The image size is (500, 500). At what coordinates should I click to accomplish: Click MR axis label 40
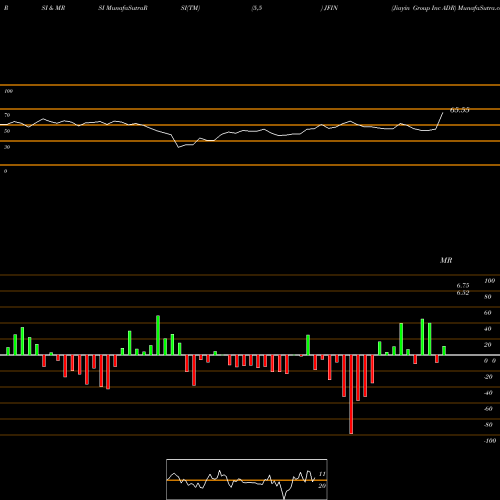[488, 329]
